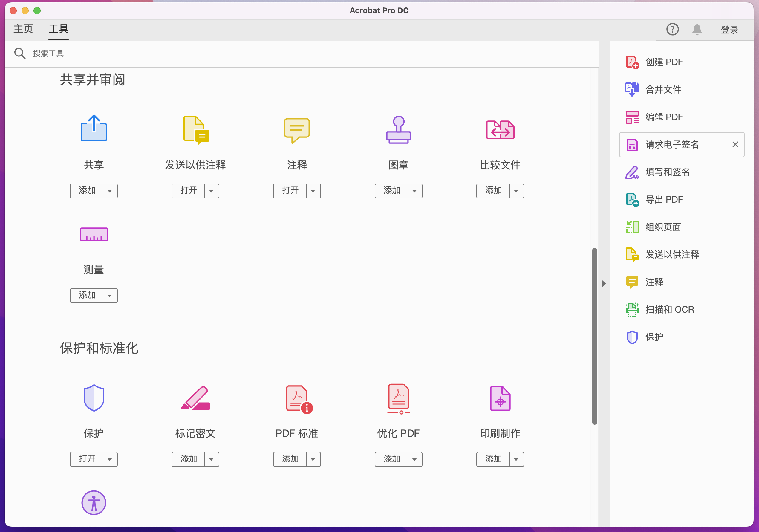Open 创建 PDF in the right panel
The height and width of the screenshot is (532, 759).
pos(665,62)
